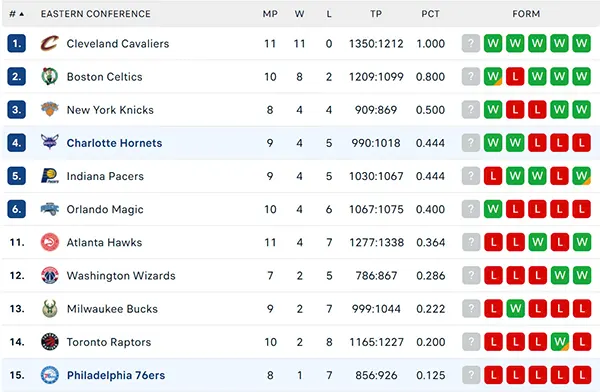Sort standings by the PCT column
600x392 pixels.
[430, 14]
